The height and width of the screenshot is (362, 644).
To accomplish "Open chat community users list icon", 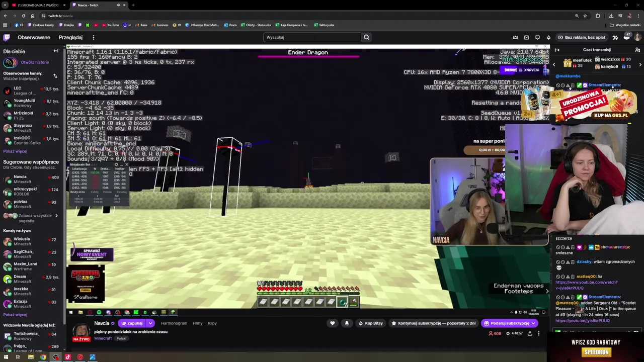I will tap(637, 50).
